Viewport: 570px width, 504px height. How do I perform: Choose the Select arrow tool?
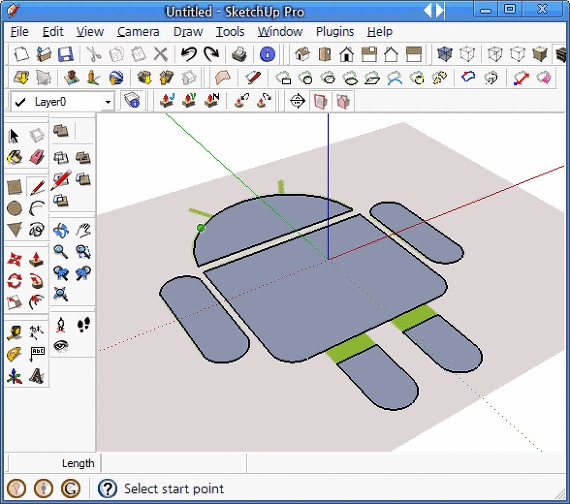[x=14, y=136]
